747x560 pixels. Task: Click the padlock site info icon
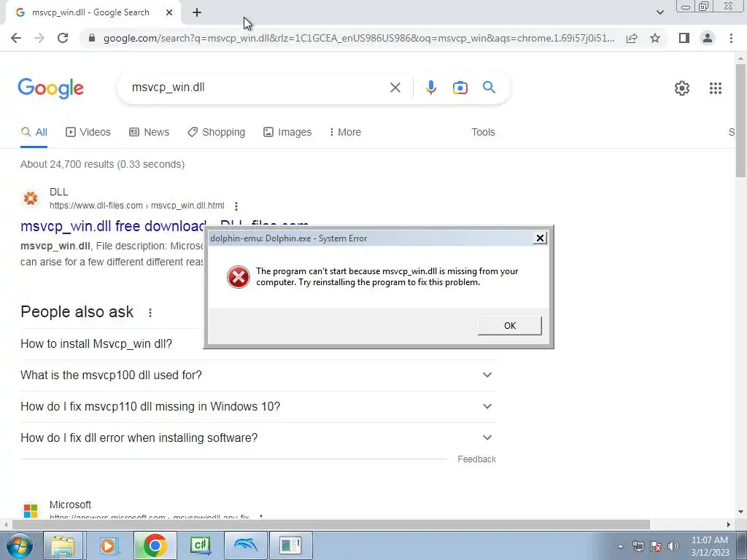point(92,38)
